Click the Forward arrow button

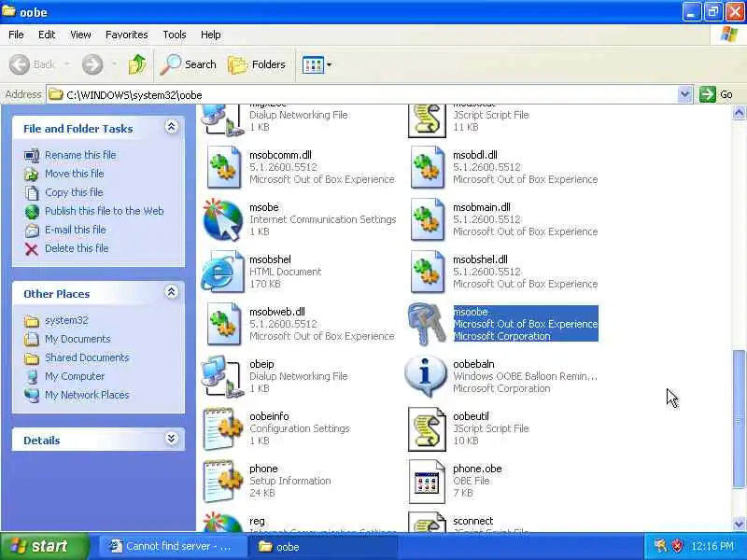(92, 64)
